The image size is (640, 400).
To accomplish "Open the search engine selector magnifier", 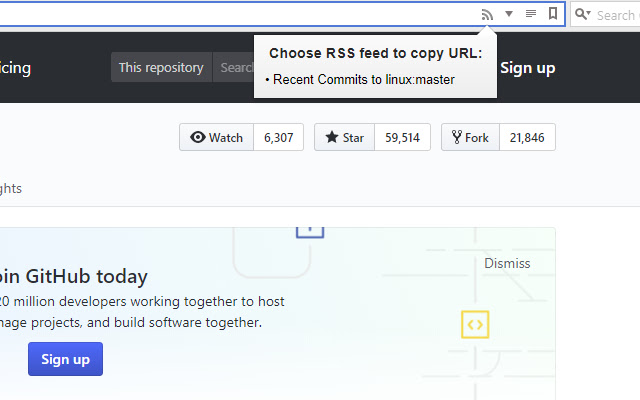I will coord(583,14).
